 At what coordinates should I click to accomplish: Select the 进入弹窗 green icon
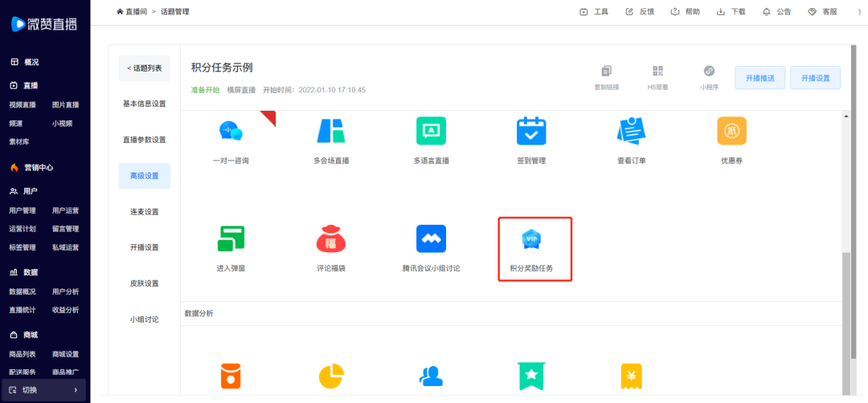(231, 238)
